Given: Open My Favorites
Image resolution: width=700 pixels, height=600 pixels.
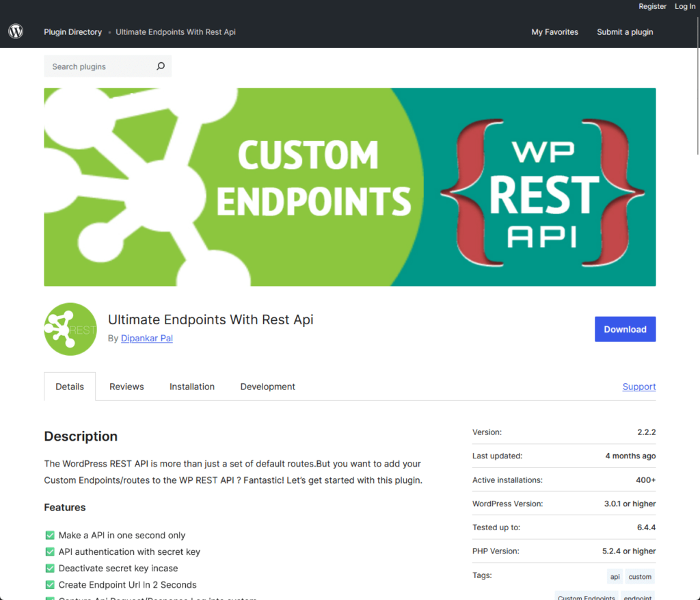Looking at the screenshot, I should pyautogui.click(x=554, y=31).
